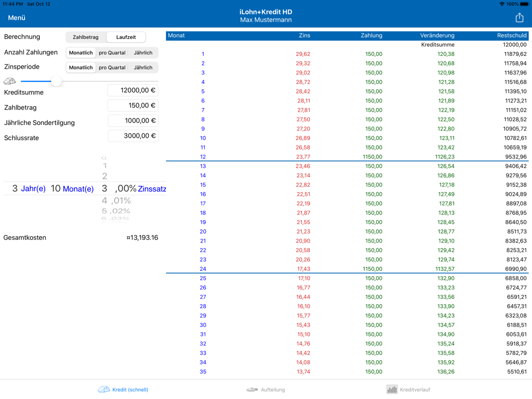
Task: Click the Kreditsumme slider handle
Action: [56, 81]
